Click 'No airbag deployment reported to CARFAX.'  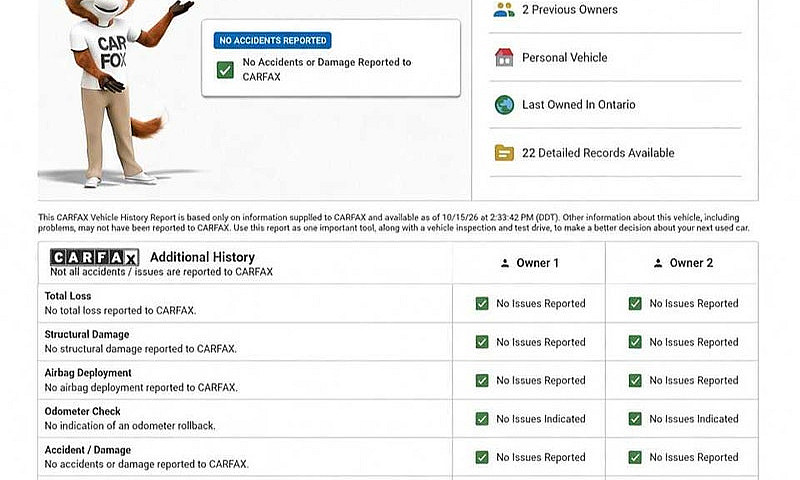coord(141,388)
